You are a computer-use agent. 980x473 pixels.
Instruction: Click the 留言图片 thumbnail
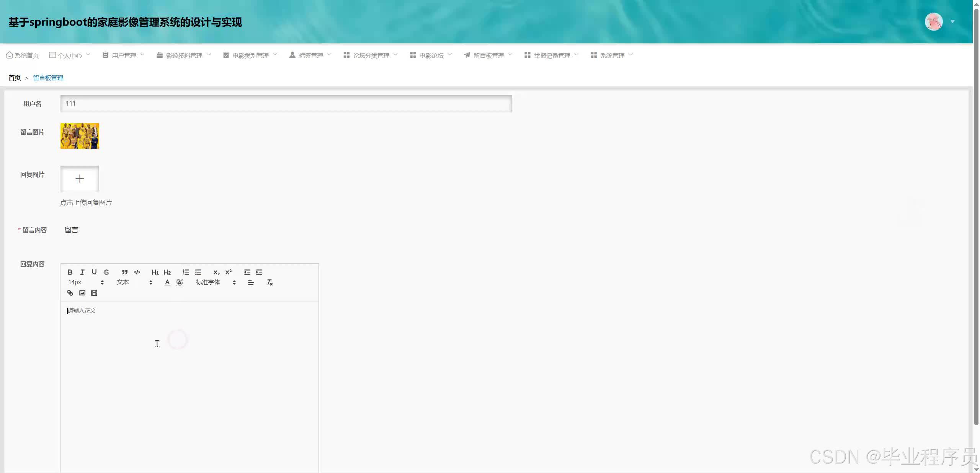(80, 136)
